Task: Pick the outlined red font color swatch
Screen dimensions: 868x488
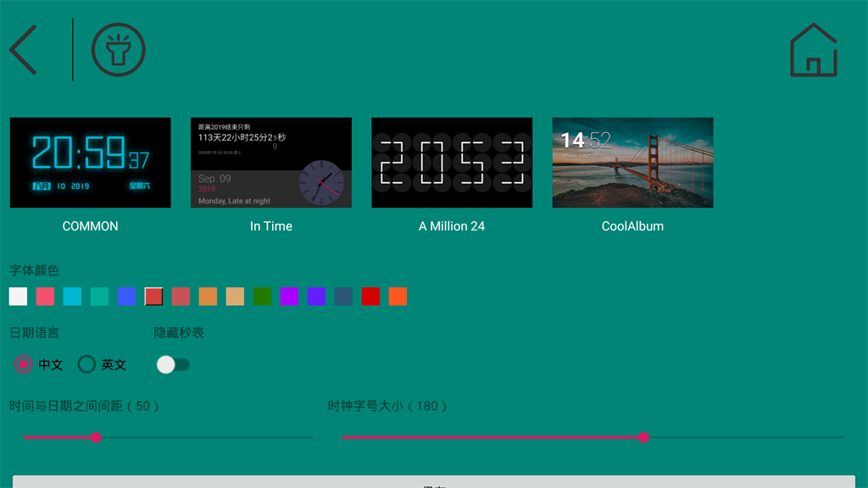Action: [x=154, y=297]
